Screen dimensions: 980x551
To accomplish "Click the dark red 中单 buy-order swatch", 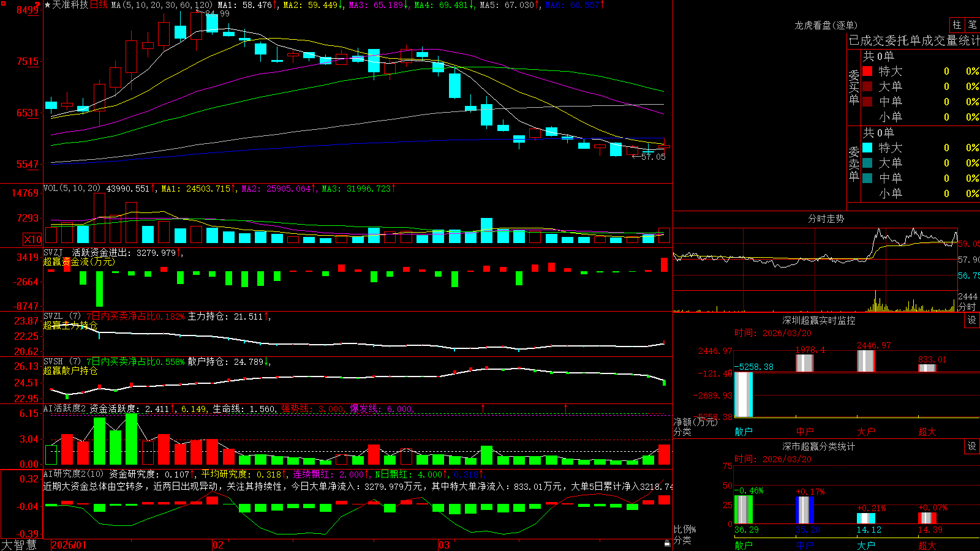I will pyautogui.click(x=867, y=102).
